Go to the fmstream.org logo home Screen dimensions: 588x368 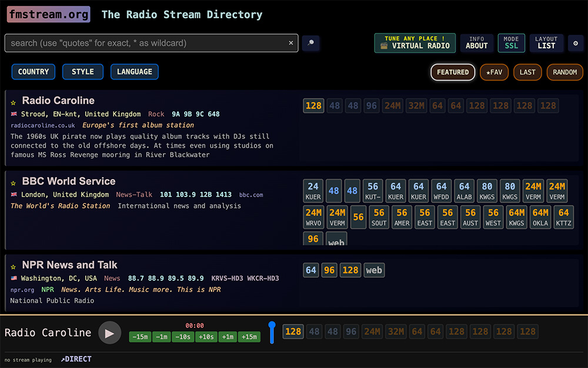48,14
